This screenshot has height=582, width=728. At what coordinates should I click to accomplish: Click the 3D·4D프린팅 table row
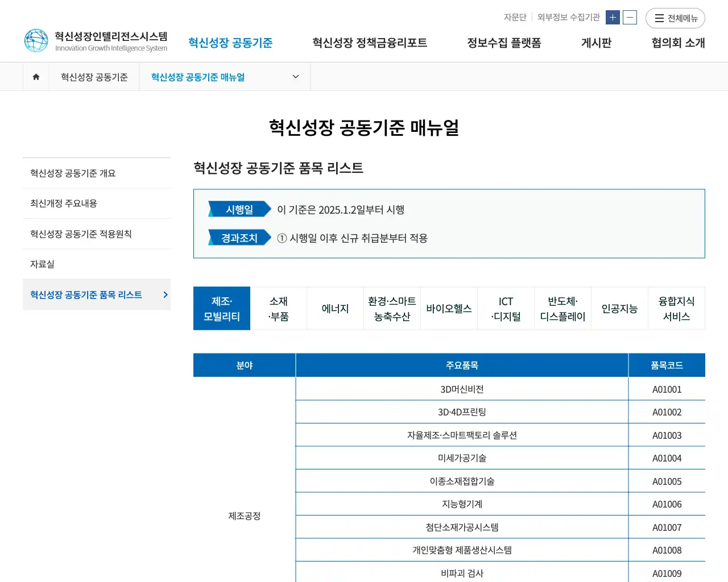click(x=461, y=411)
